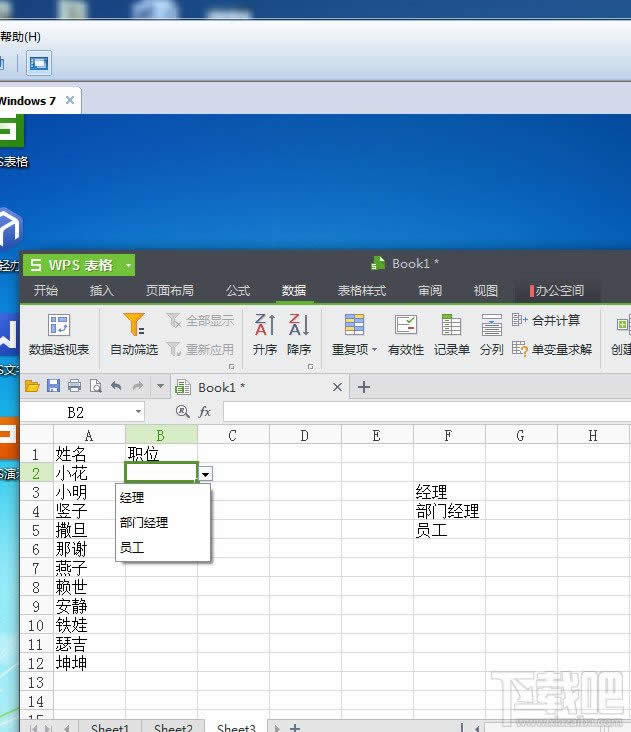Select the Windows 7 VM tab

[x=28, y=100]
